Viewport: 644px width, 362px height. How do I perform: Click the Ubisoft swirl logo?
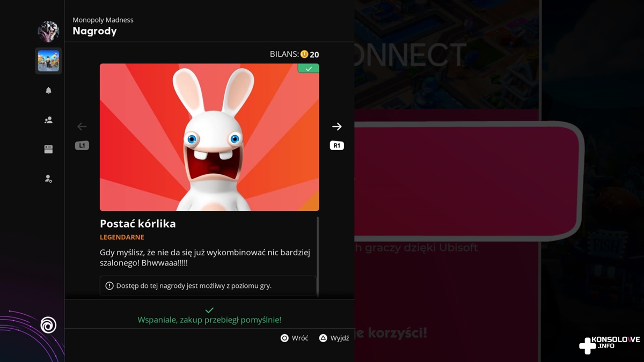point(48,324)
